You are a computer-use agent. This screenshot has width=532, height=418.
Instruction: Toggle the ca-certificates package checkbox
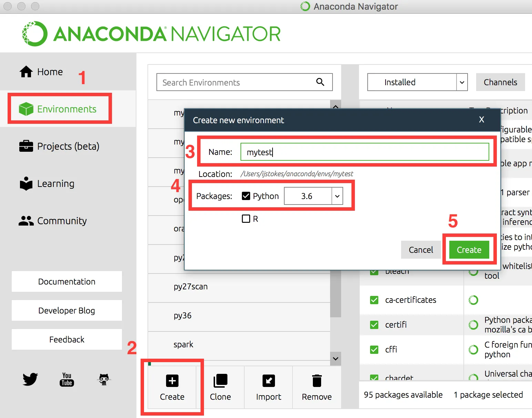pyautogui.click(x=374, y=300)
